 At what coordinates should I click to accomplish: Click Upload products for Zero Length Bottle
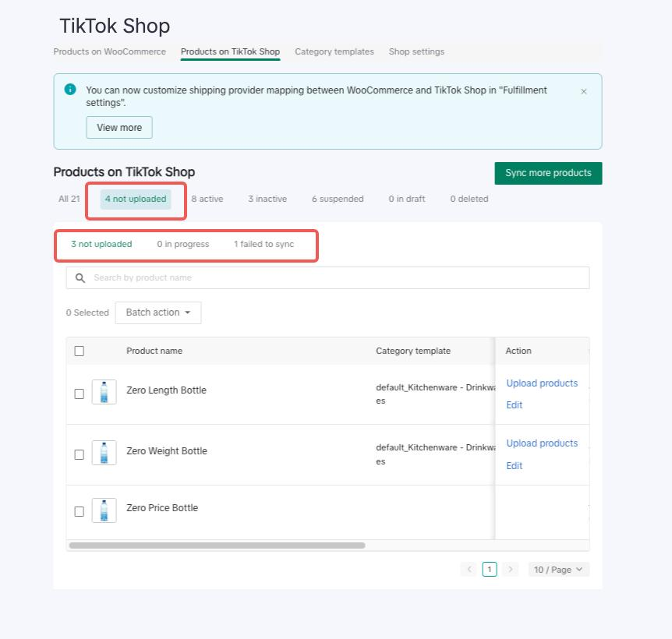542,383
